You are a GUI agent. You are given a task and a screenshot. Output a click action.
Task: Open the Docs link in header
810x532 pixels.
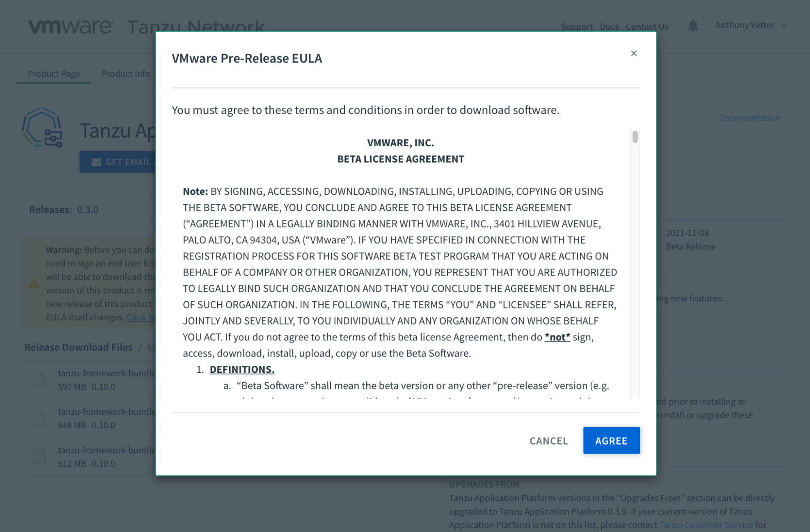point(609,27)
